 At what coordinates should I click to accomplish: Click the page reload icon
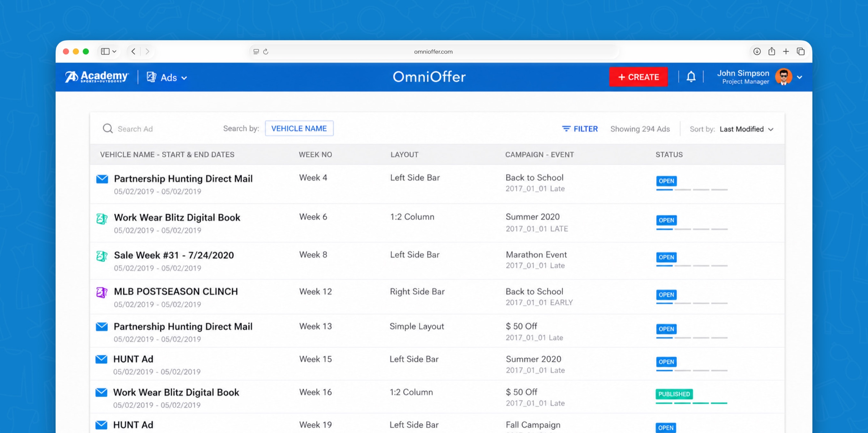(x=266, y=51)
